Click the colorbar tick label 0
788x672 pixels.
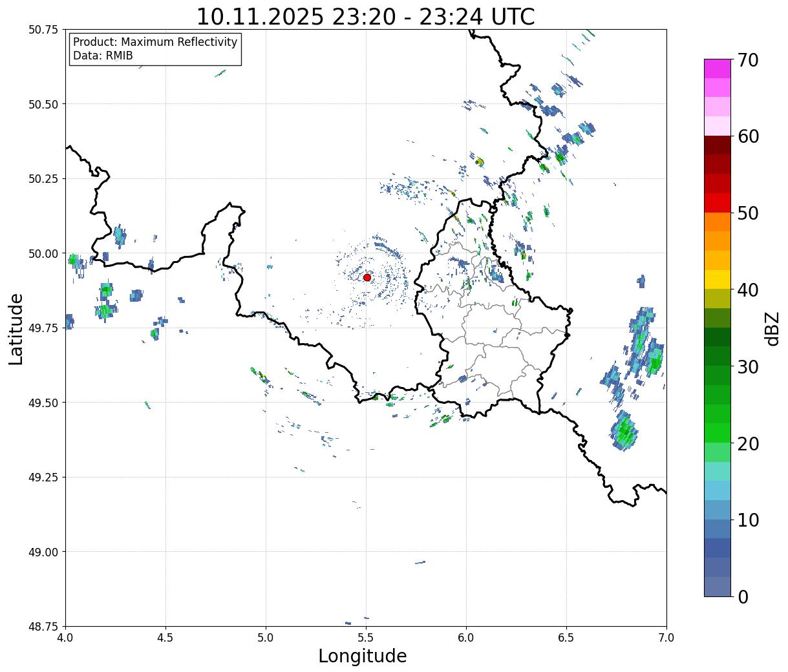(x=743, y=597)
